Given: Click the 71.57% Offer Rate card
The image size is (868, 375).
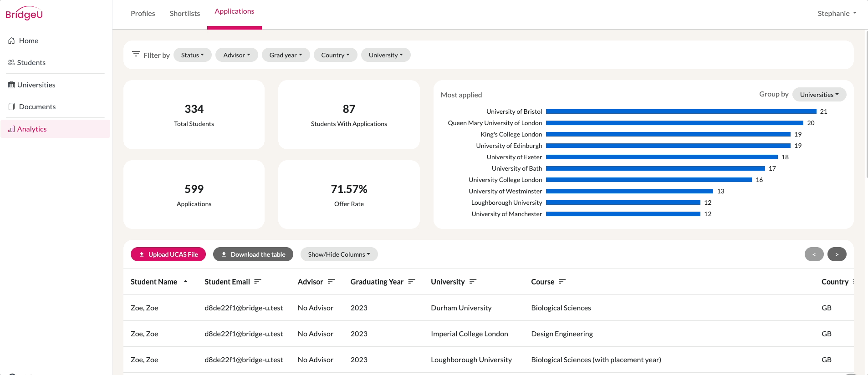Looking at the screenshot, I should pyautogui.click(x=349, y=194).
